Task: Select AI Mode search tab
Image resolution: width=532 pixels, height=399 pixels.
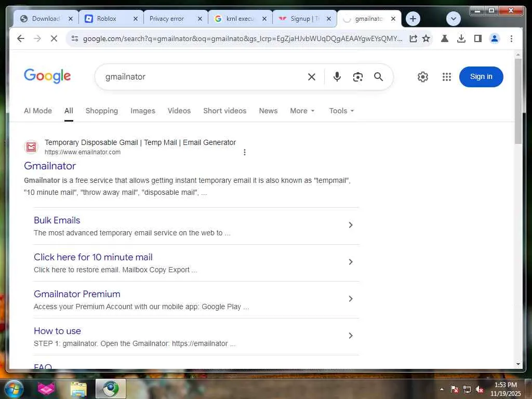Action: pos(37,111)
